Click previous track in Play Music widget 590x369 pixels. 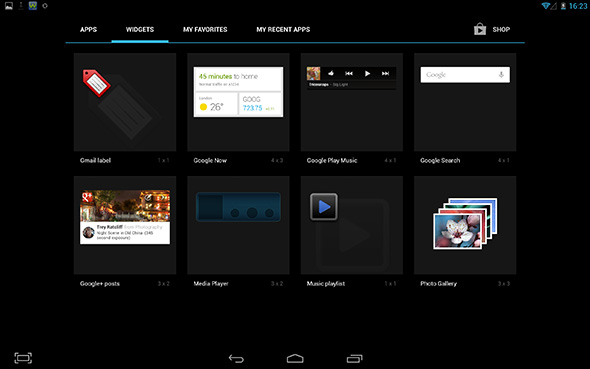click(x=349, y=73)
